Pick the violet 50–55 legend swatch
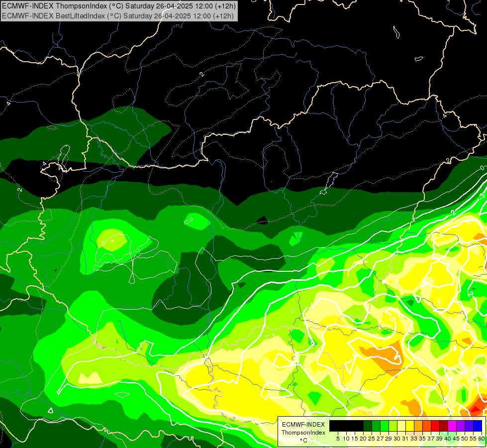487x448 pixels. coord(469,426)
